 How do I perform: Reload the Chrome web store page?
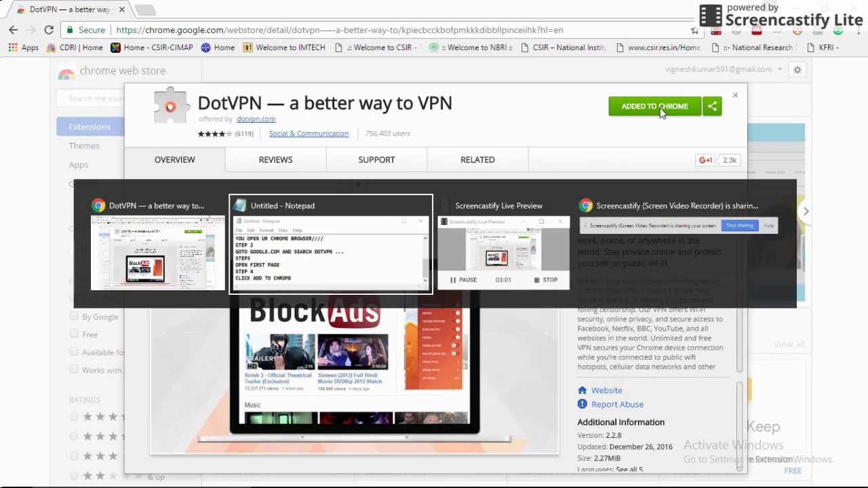[x=49, y=30]
